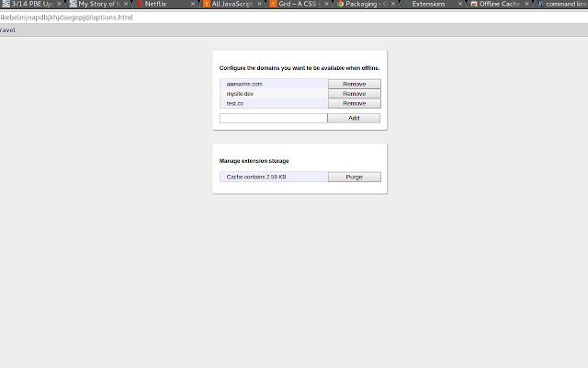Switch to the Packaging tab
Screen dimensions: 588x368
tap(366, 4)
